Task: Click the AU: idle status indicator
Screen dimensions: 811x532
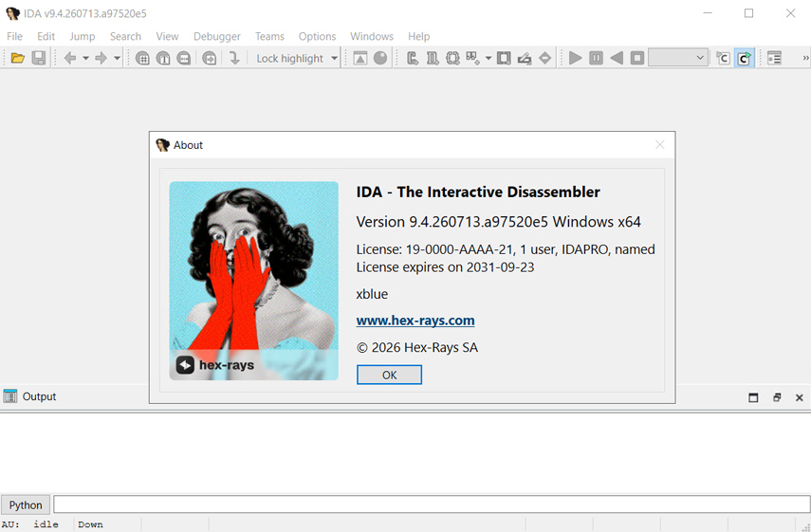Action: click(30, 524)
